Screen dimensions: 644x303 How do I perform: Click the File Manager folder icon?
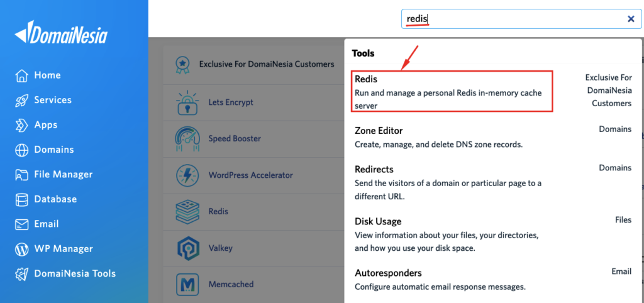[x=21, y=175]
